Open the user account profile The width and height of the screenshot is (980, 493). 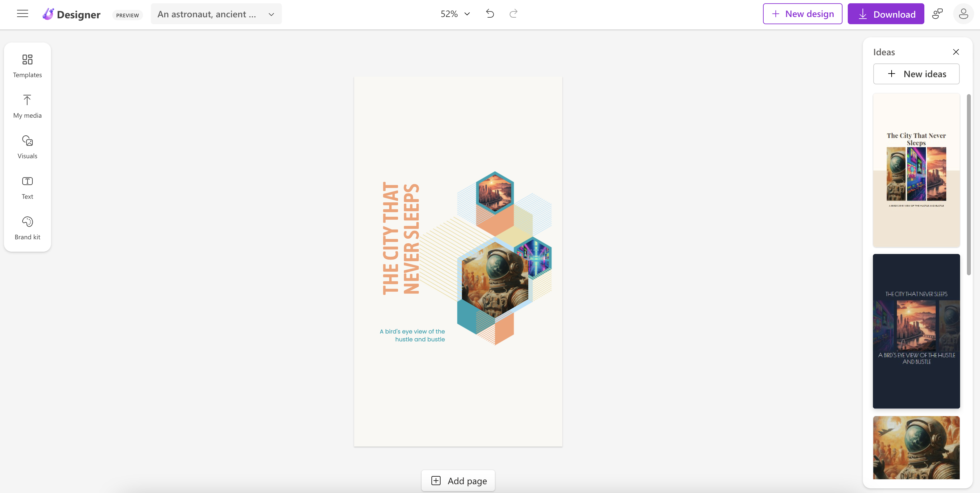[963, 14]
